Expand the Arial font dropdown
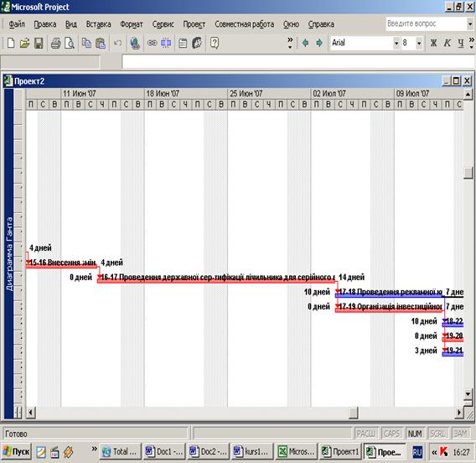The image size is (476, 463). click(x=396, y=43)
